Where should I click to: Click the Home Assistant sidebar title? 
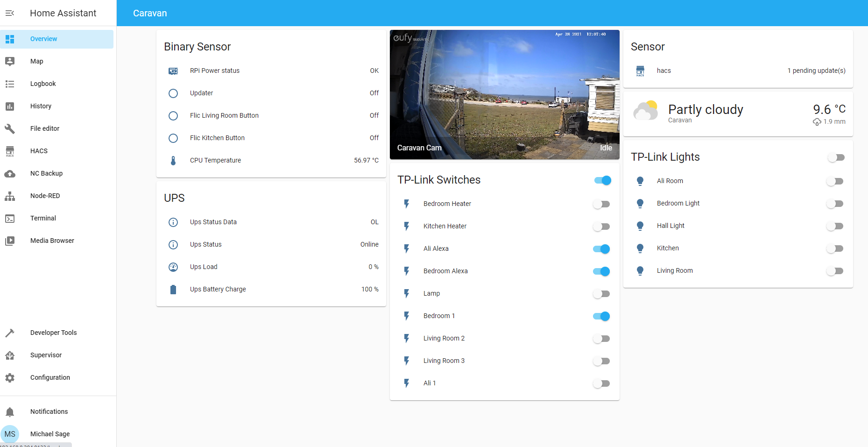[x=63, y=13]
